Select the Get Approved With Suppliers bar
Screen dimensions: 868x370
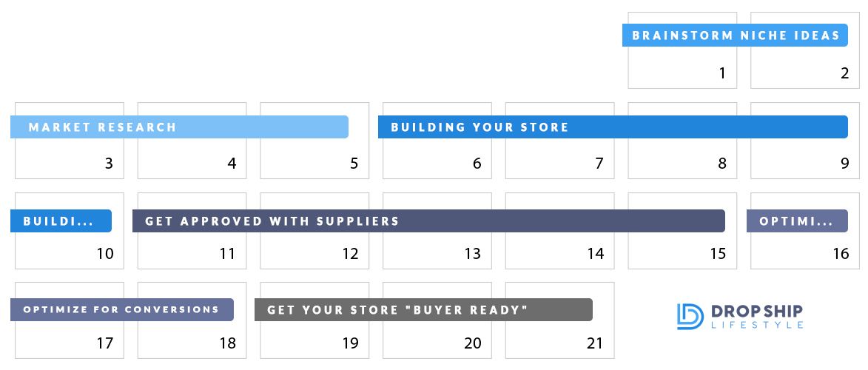(428, 221)
